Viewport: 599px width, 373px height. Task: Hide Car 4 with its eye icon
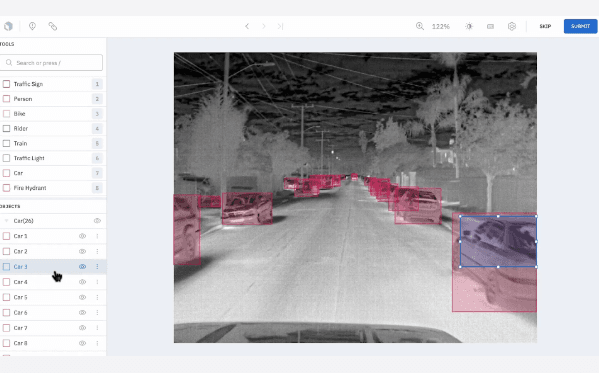(82, 282)
